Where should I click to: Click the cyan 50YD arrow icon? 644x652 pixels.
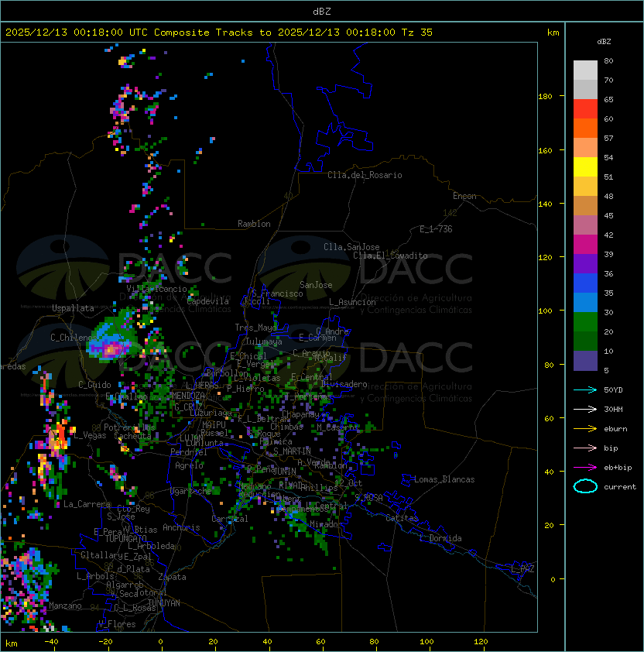585,390
